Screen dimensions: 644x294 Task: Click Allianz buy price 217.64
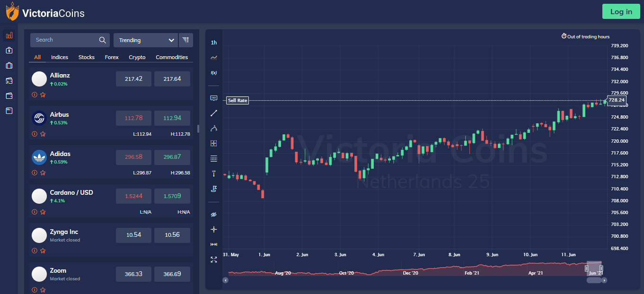[x=172, y=79]
